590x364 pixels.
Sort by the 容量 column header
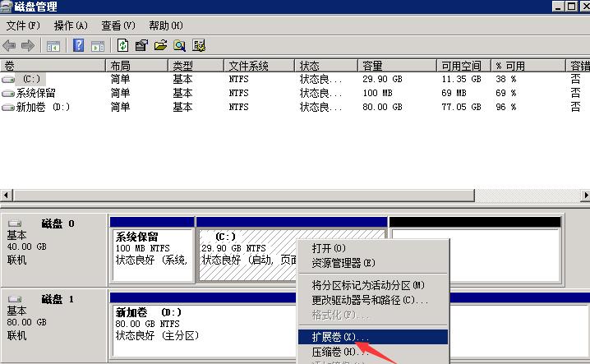tap(398, 66)
